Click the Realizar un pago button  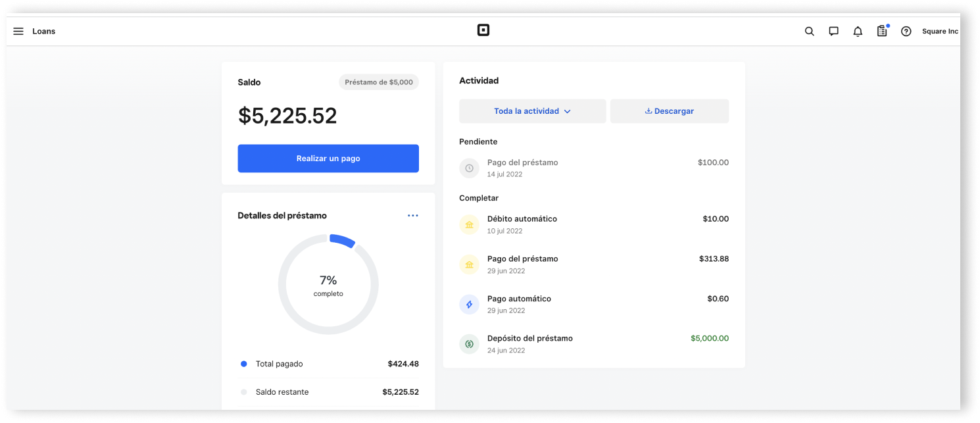328,159
